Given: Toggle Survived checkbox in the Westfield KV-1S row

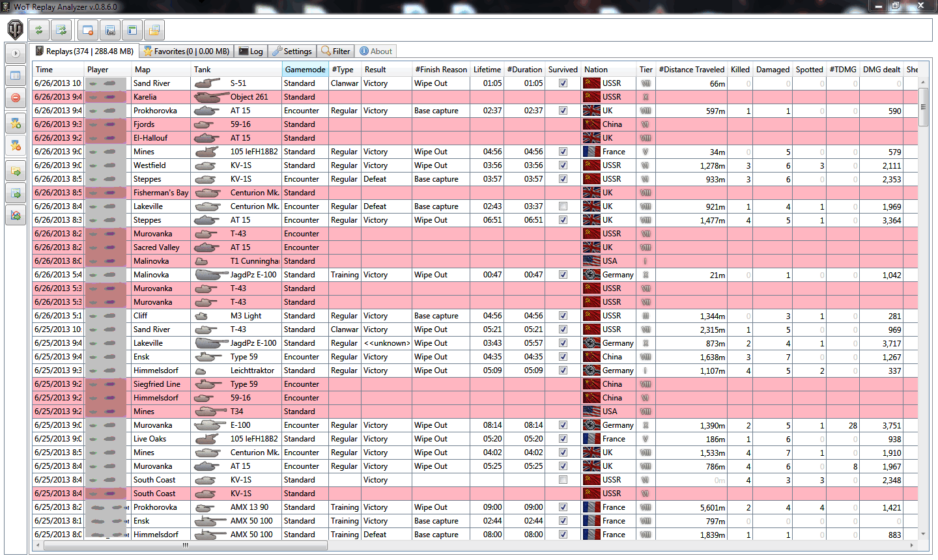Looking at the screenshot, I should click(x=563, y=165).
